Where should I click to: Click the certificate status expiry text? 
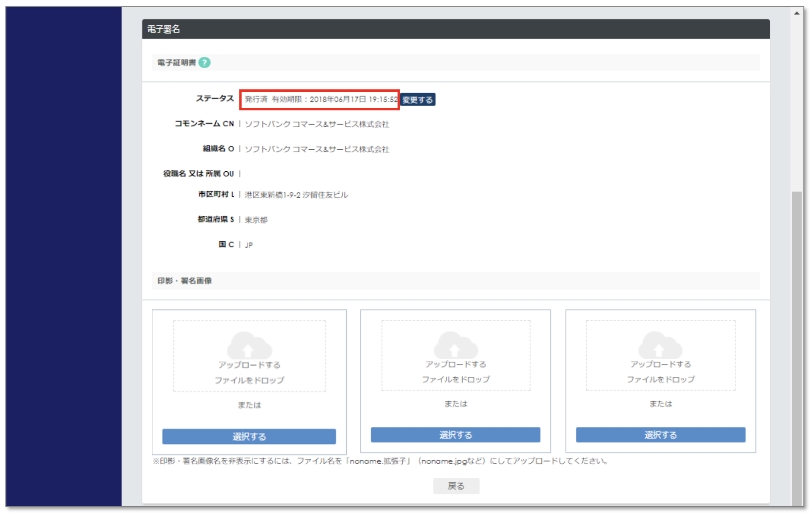(x=320, y=99)
